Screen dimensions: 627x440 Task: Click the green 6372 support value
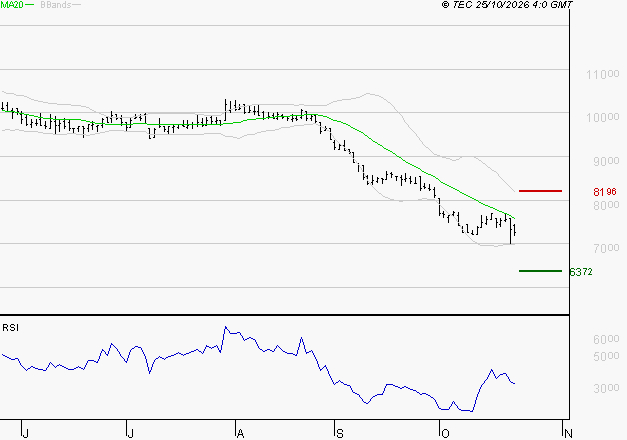(x=581, y=272)
